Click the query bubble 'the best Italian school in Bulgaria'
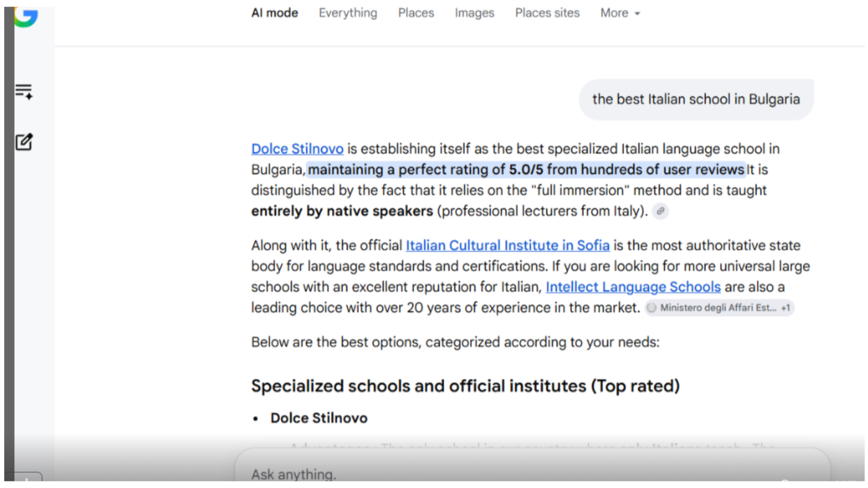This screenshot has height=488, width=868. click(696, 100)
